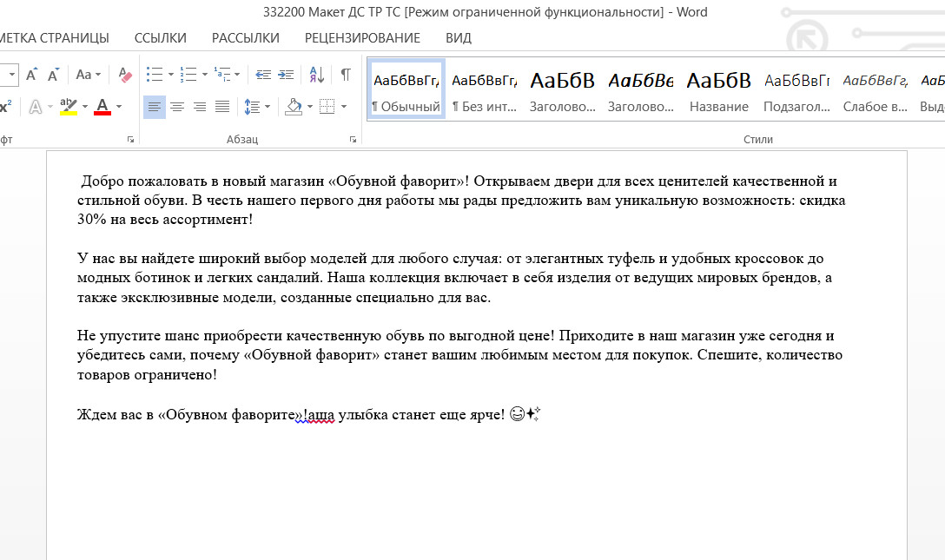Viewport: 945px width, 560px height.
Task: Center the paragraph text
Action: 177,107
